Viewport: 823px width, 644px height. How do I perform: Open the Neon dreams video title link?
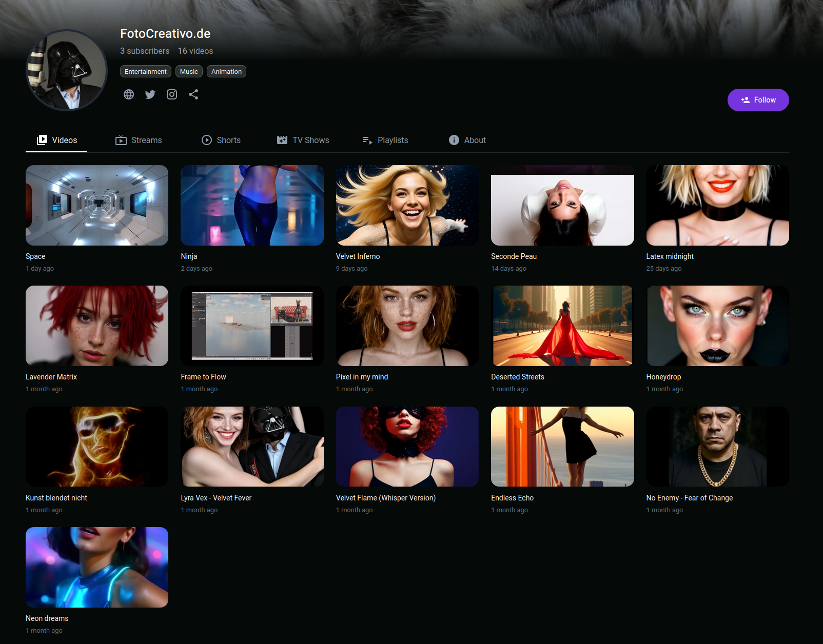pyautogui.click(x=47, y=618)
